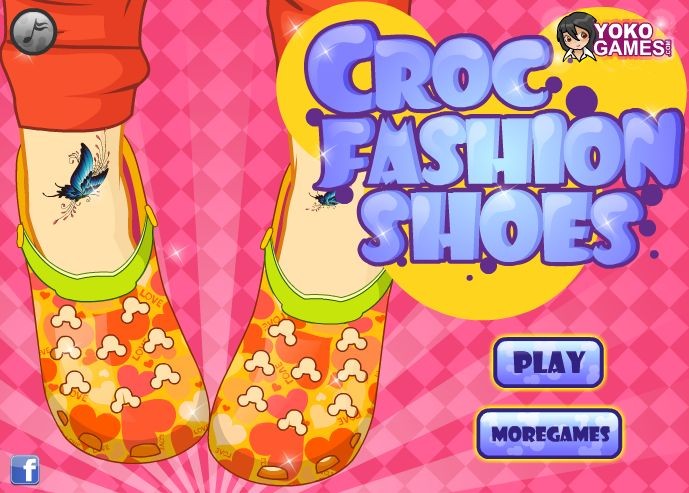689x493 pixels.
Task: Click the green strap on the left shoe
Action: (88, 276)
